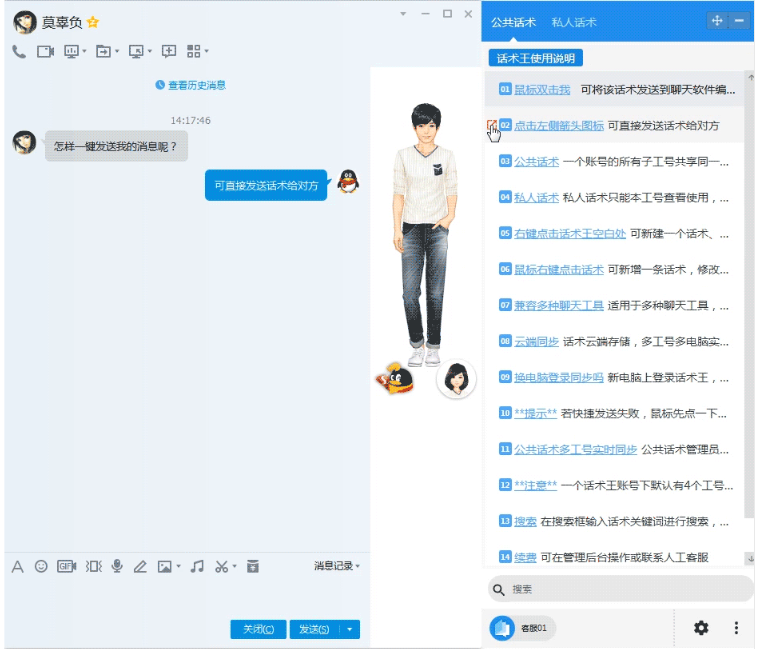Click the sent message bubble 可直接发送话术给对方

pyautogui.click(x=266, y=185)
